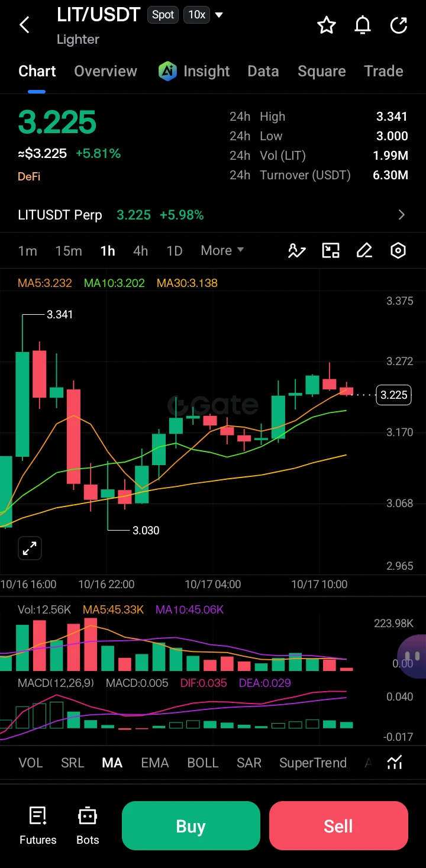Tap the MA30:3.138 indicator label
426x868 pixels.
[187, 283]
